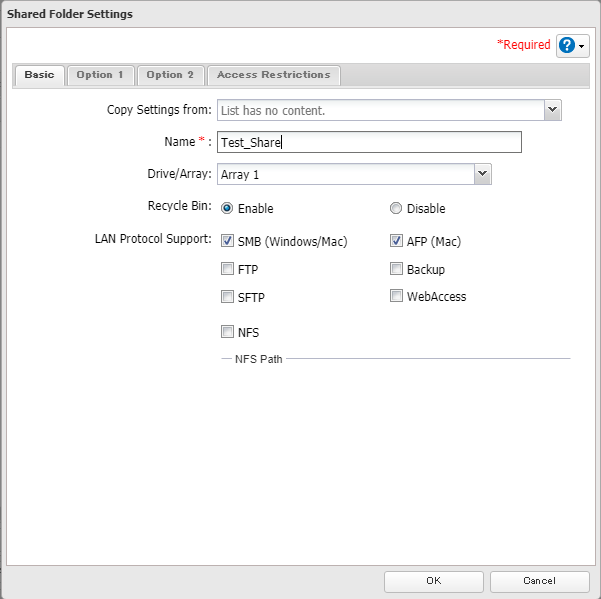Select Disable for Recycle Bin
This screenshot has width=601, height=599.
click(396, 208)
